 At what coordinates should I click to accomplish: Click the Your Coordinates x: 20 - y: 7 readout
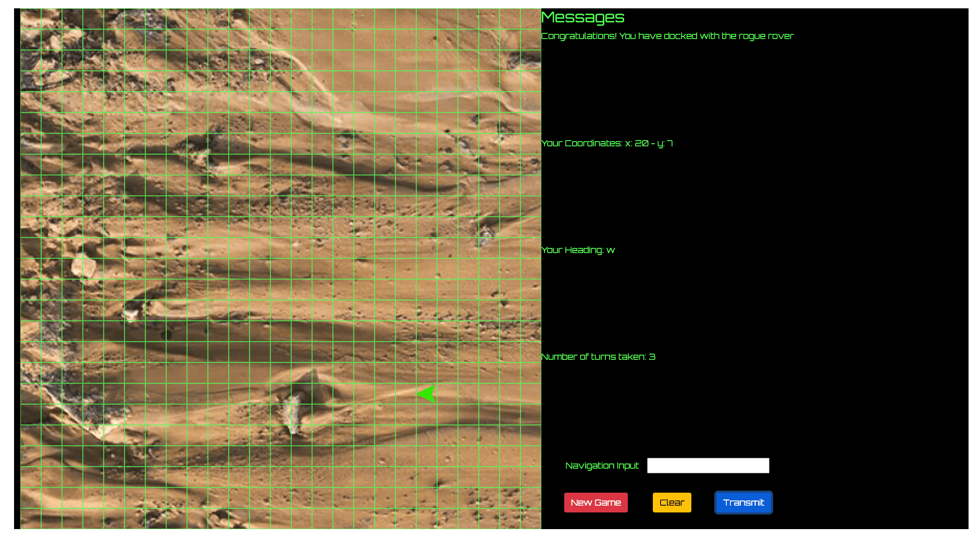point(607,143)
